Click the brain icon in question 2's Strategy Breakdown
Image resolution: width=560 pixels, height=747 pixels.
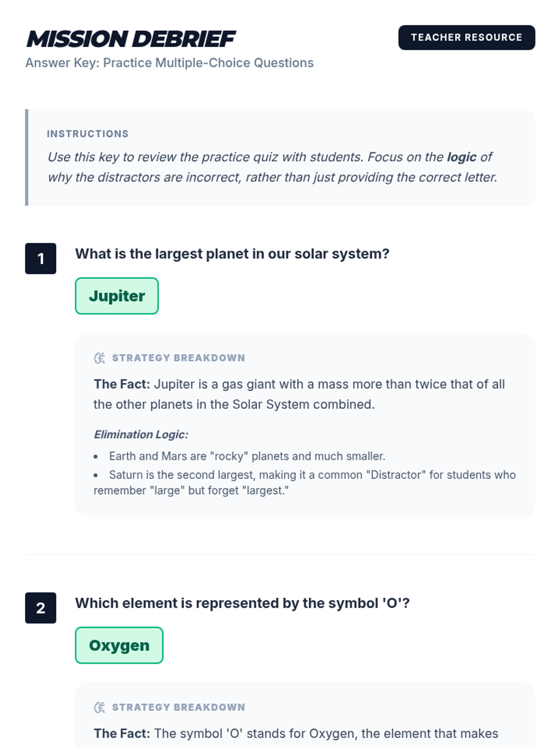[x=99, y=707]
